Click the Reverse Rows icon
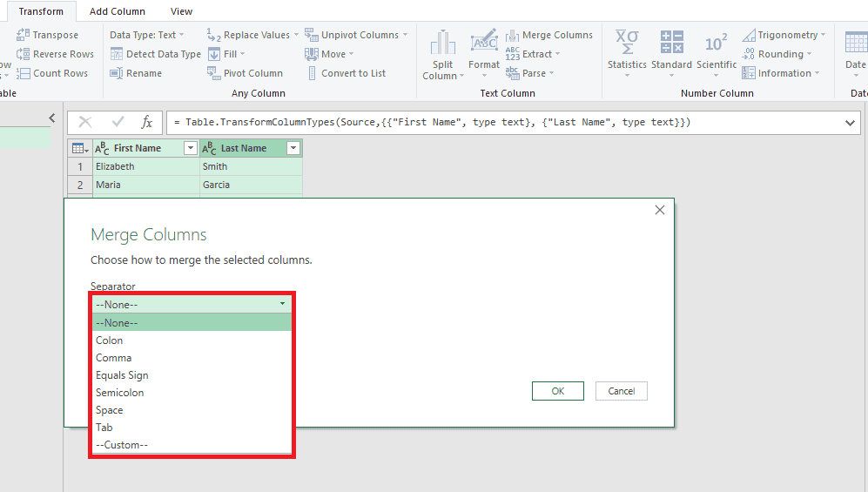 (x=23, y=54)
